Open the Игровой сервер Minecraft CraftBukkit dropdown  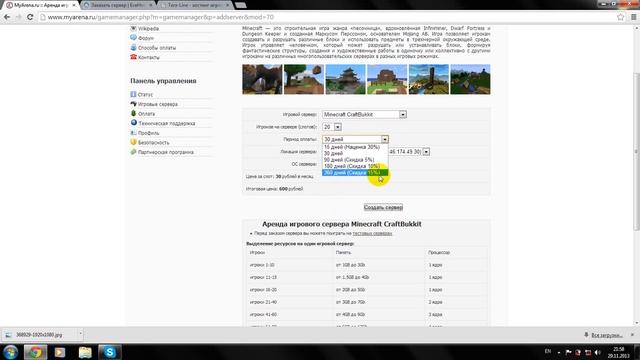pyautogui.click(x=364, y=114)
